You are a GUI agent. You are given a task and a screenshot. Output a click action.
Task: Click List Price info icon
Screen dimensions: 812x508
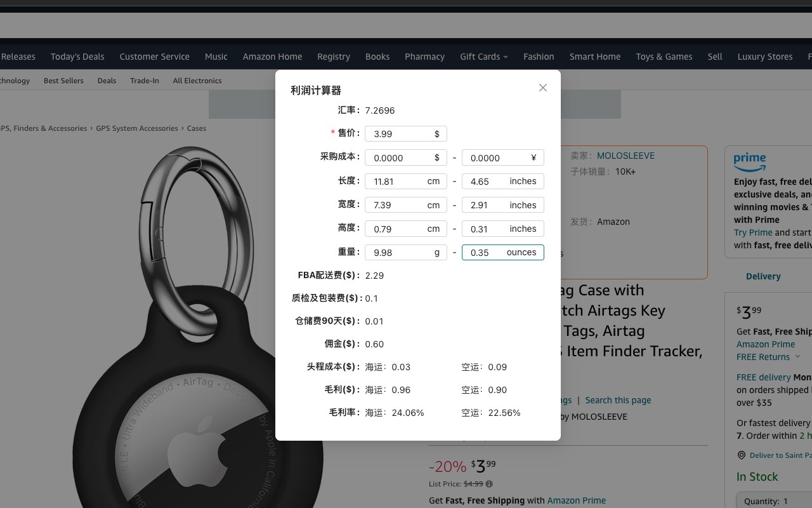click(489, 484)
